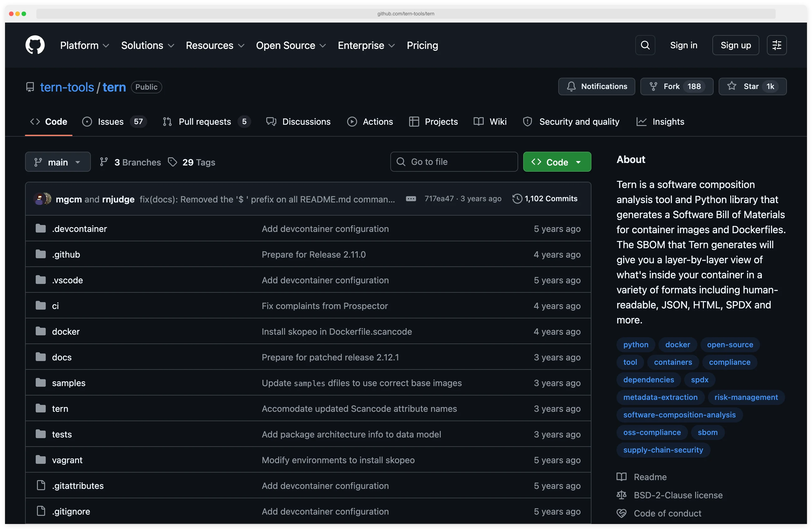
Task: Click the star icon to star the repo
Action: pos(732,86)
